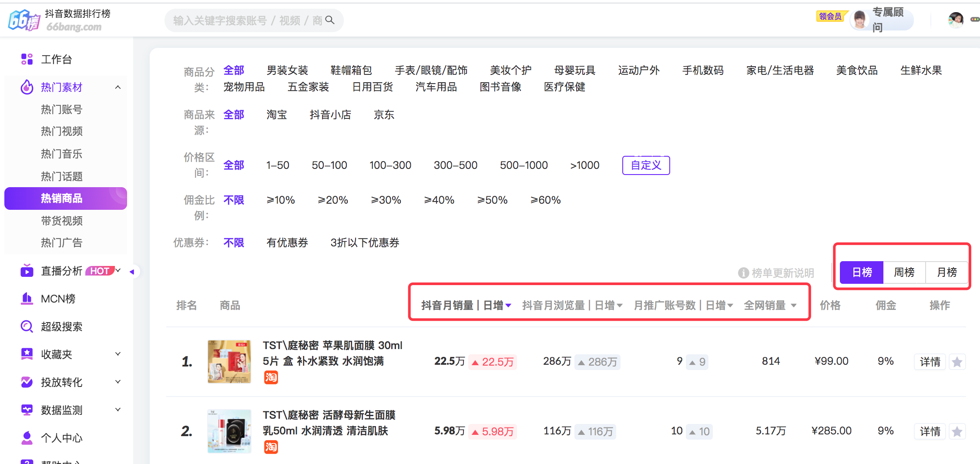Image resolution: width=980 pixels, height=464 pixels.
Task: Click the 收藏夹 star icon
Action: click(27, 354)
